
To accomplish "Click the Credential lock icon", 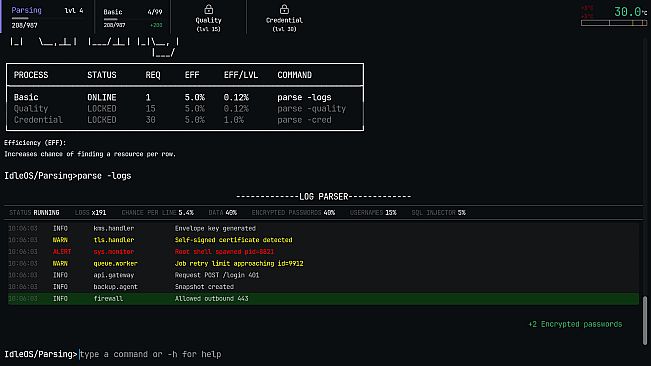I will pyautogui.click(x=284, y=9).
